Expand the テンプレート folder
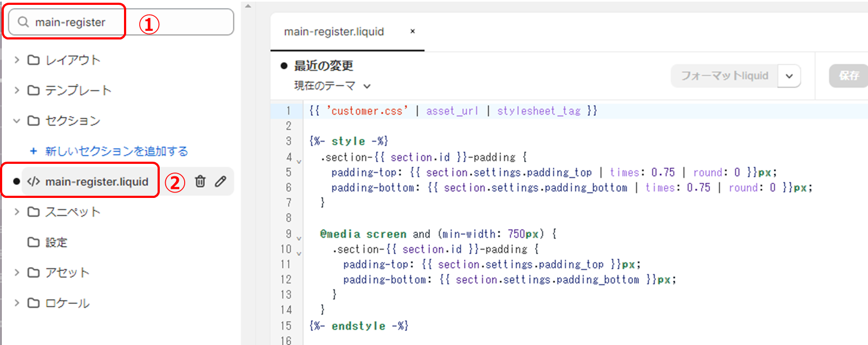868x345 pixels. coord(16,90)
